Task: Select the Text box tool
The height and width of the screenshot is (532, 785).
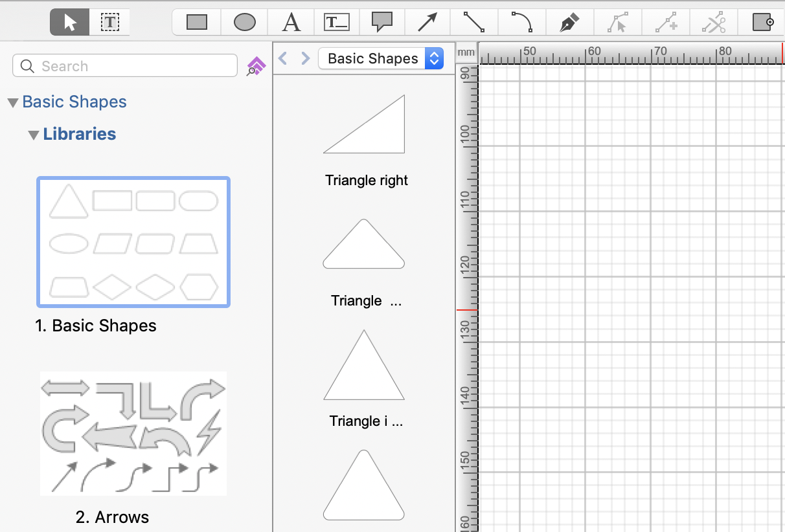Action: [x=336, y=23]
